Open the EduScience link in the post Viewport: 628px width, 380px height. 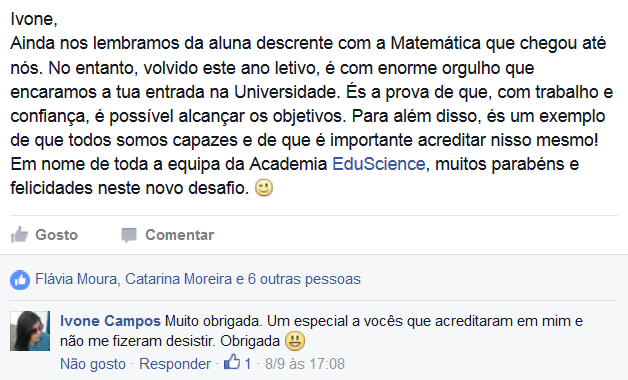pos(378,164)
